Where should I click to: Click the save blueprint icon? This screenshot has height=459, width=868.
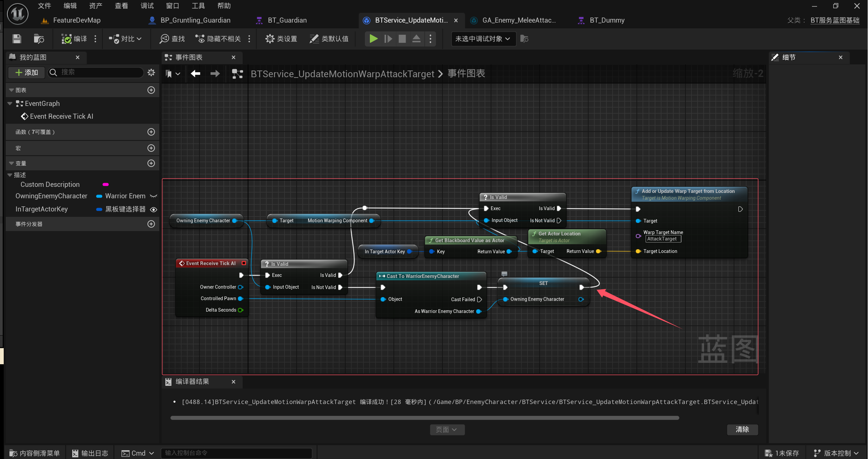click(17, 39)
